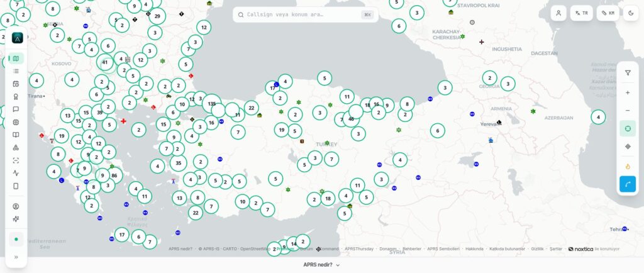The width and height of the screenshot is (644, 273).
Task: Click the locate-me crosshair button
Action: point(628,147)
